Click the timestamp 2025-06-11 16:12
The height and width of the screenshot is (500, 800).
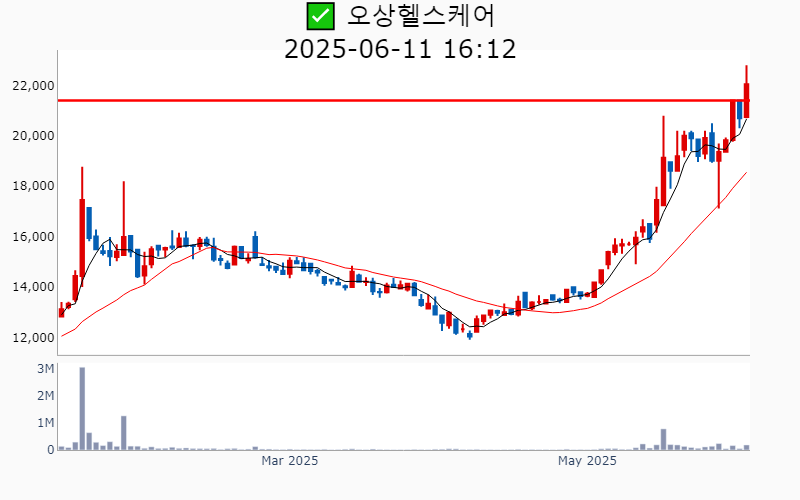point(400,49)
